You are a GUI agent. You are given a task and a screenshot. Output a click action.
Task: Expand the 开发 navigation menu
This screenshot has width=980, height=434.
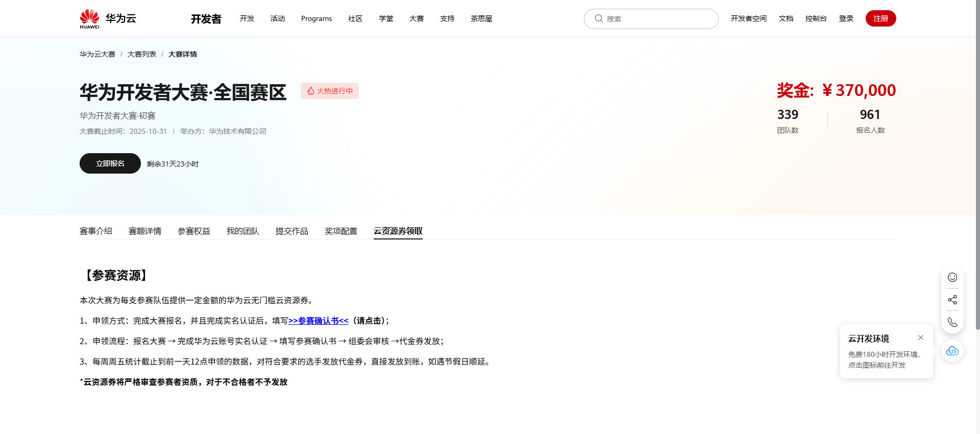pos(247,19)
